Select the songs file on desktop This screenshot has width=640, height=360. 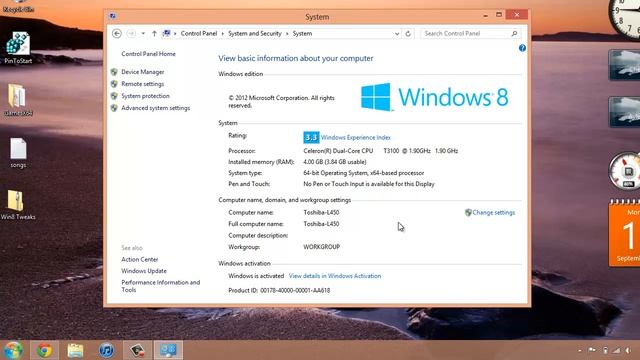(x=18, y=153)
